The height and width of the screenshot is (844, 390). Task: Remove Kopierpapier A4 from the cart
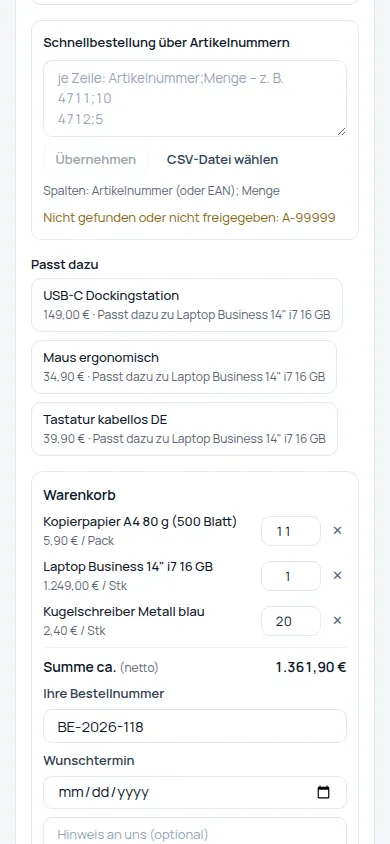tap(337, 531)
